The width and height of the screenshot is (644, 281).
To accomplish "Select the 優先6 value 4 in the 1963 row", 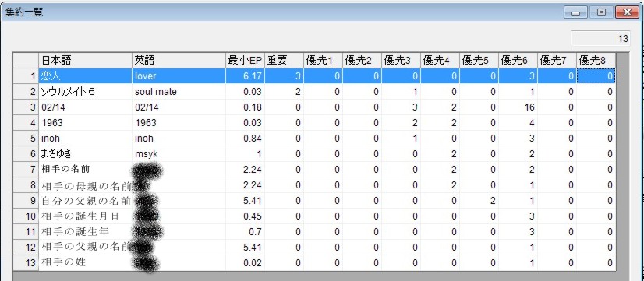I will click(x=518, y=123).
